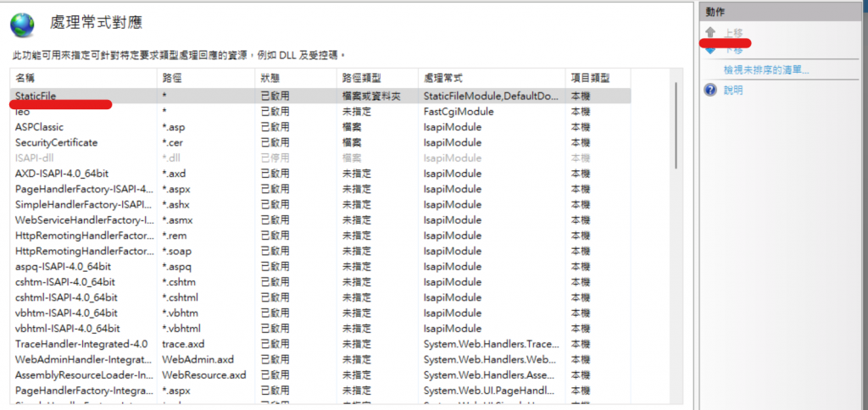Click the trace.axd path cell
Image resolution: width=868 pixels, height=410 pixels.
[183, 344]
